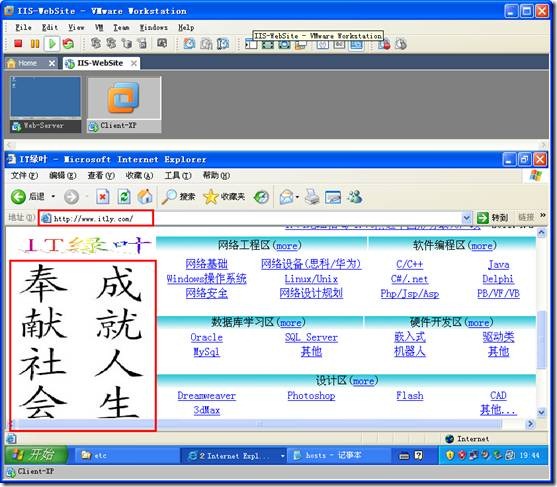557x487 pixels.
Task: Open the IE 工具(T) menu
Action: (x=178, y=175)
